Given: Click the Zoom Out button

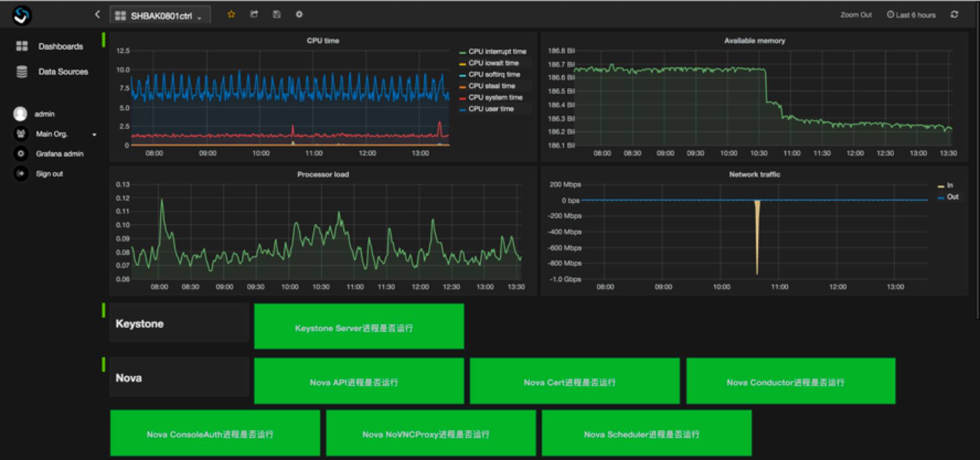Looking at the screenshot, I should coord(855,15).
